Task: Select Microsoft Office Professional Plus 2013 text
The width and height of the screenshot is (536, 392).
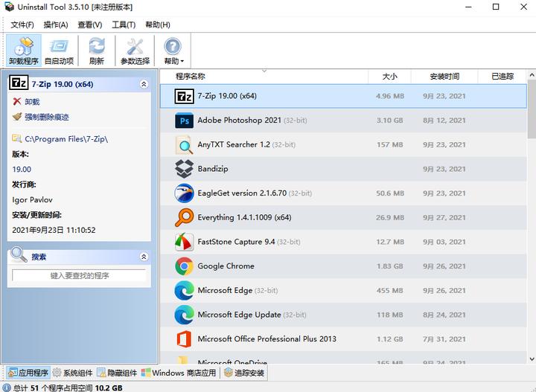Action: pyautogui.click(x=267, y=338)
